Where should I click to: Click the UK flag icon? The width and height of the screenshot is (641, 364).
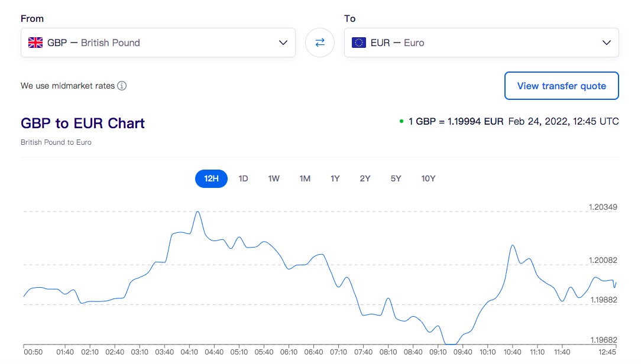[36, 43]
